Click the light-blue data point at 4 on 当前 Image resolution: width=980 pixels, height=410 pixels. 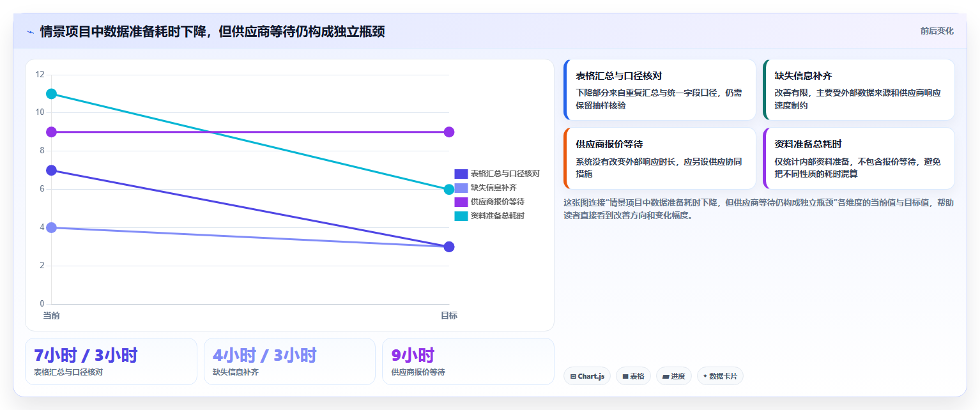click(52, 228)
